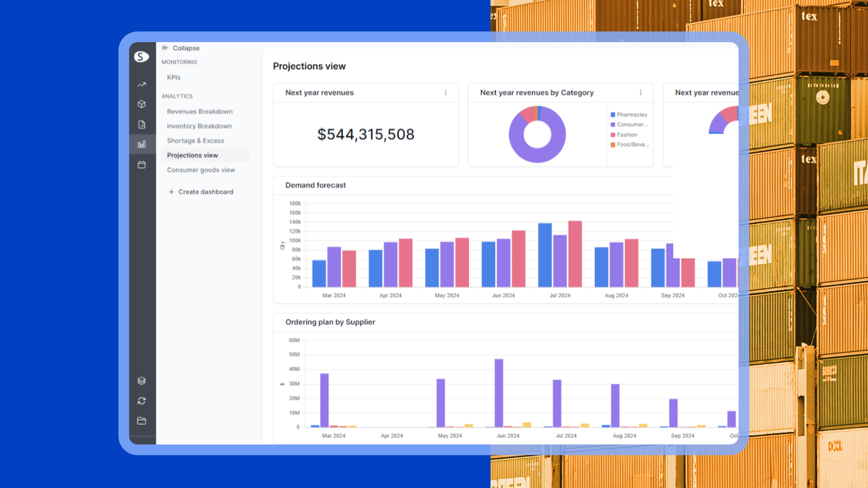Open Shortage & Excess dashboard
Image resolution: width=868 pixels, height=488 pixels.
(196, 141)
